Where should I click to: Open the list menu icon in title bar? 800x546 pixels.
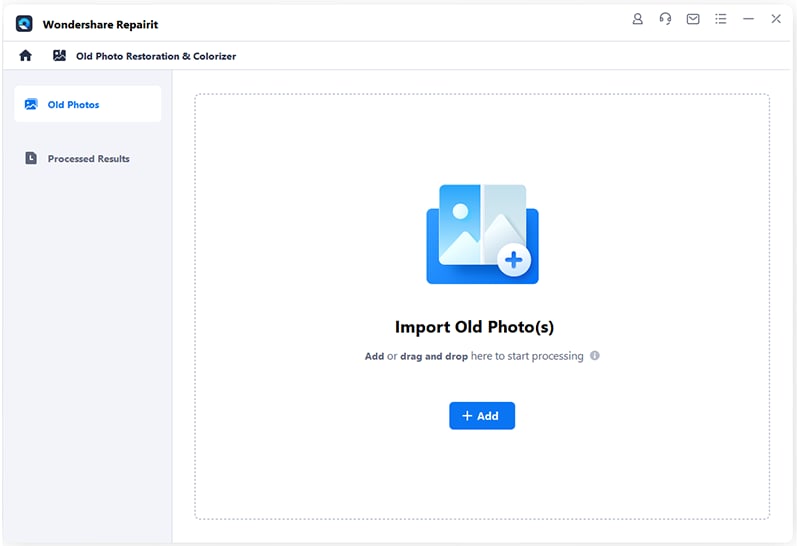click(720, 19)
